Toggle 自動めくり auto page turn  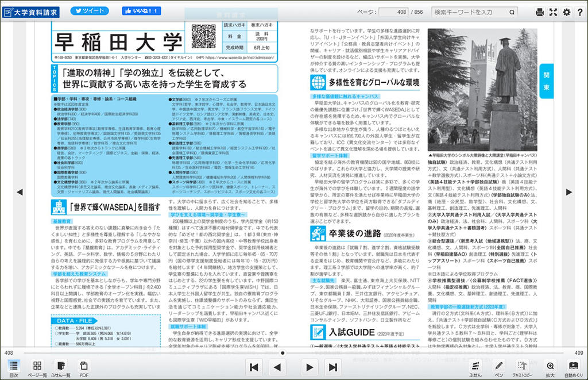[573, 368]
